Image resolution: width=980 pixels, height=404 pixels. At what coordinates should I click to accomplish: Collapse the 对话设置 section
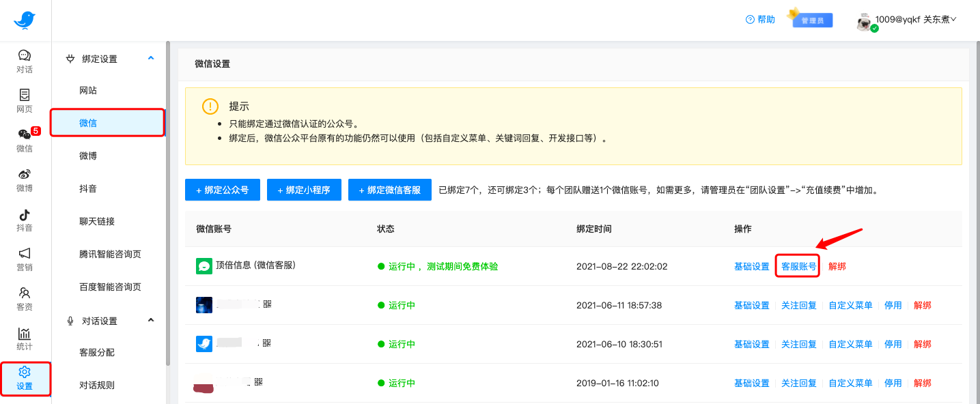point(151,321)
